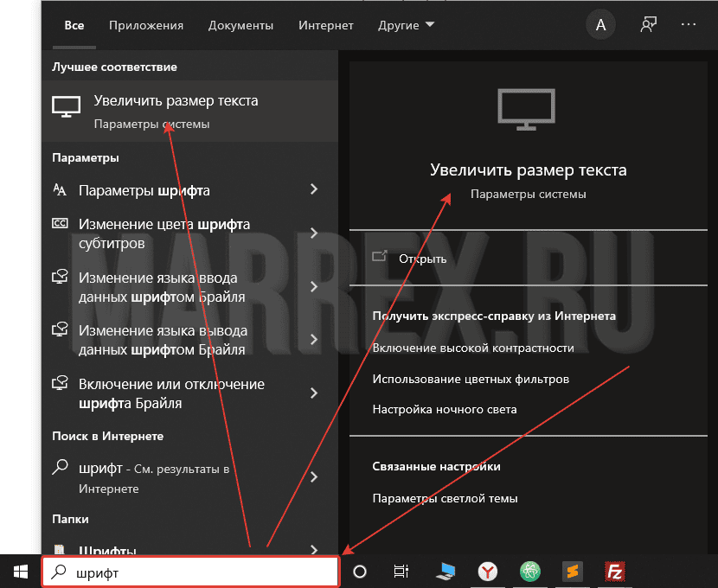This screenshot has width=718, height=588.
Task: Switch to the Приложения tab
Action: click(146, 26)
